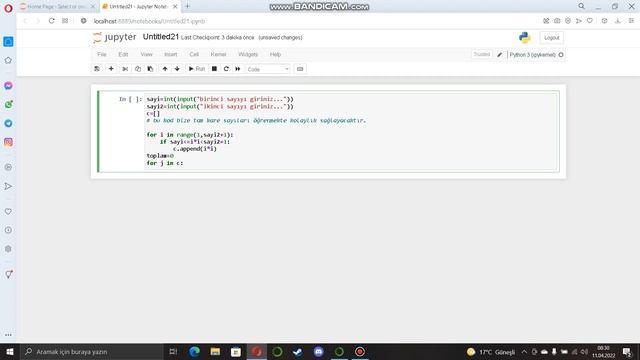Click the Logout button
Screen dimensions: 640x360
pyautogui.click(x=551, y=38)
